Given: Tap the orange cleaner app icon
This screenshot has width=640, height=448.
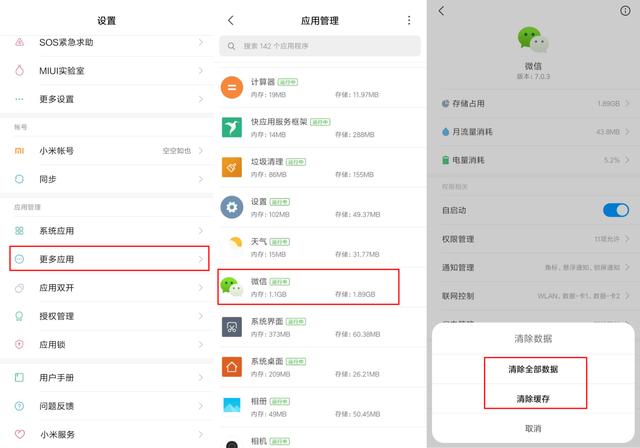Looking at the screenshot, I should click(x=232, y=167).
